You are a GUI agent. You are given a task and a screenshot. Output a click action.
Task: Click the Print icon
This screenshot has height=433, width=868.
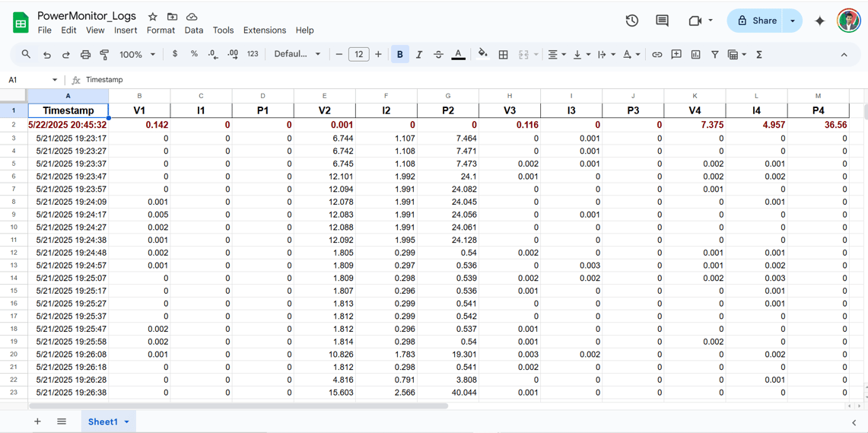[x=85, y=54]
